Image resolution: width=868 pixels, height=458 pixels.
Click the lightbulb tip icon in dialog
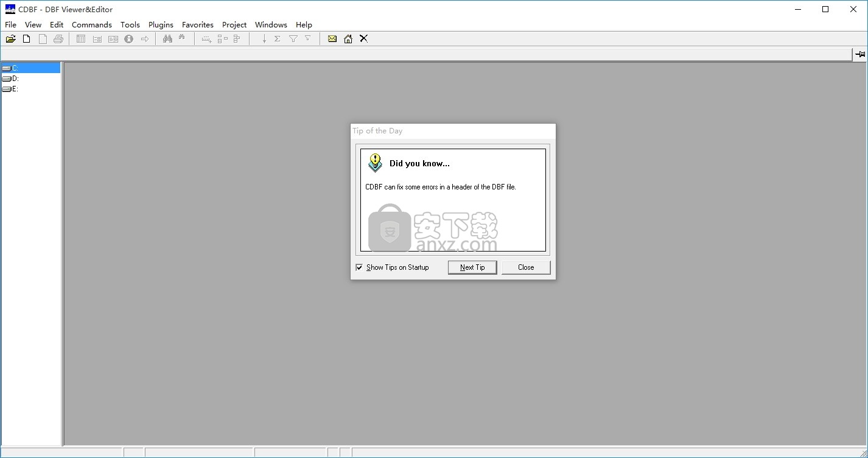click(x=375, y=163)
